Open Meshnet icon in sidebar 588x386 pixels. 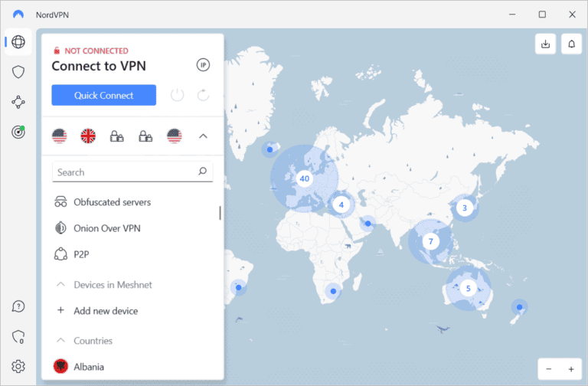pyautogui.click(x=18, y=102)
